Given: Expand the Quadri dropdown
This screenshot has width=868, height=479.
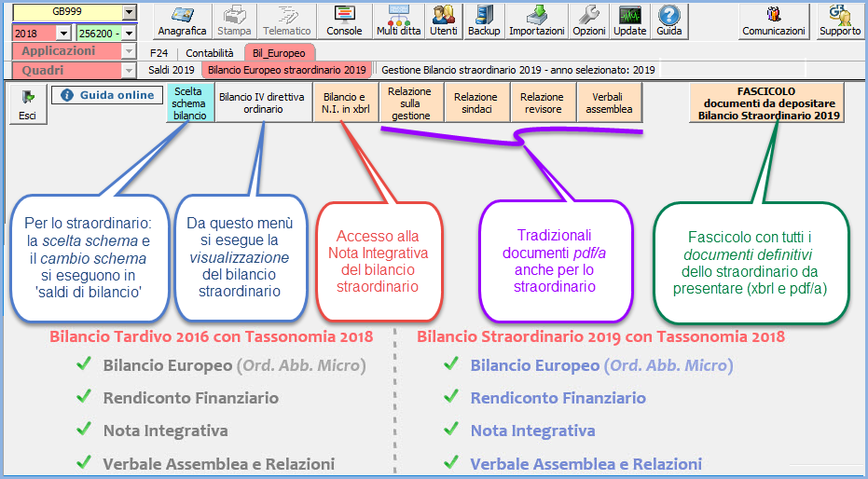Looking at the screenshot, I should click(x=129, y=71).
